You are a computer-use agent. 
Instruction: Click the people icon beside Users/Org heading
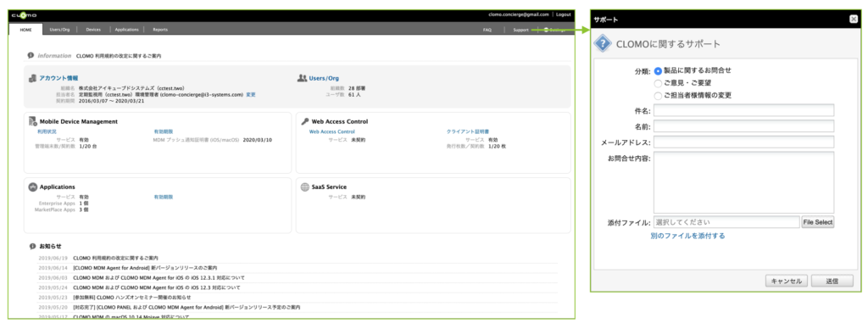tap(303, 78)
